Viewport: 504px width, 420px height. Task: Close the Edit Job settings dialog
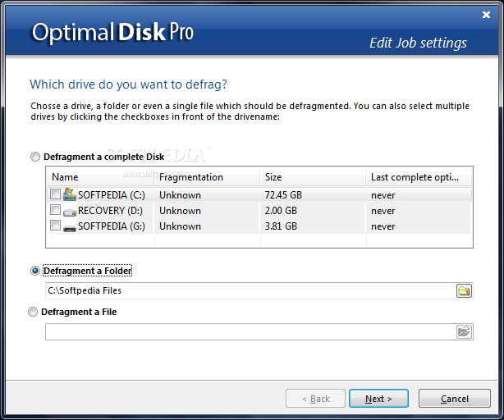[x=486, y=15]
